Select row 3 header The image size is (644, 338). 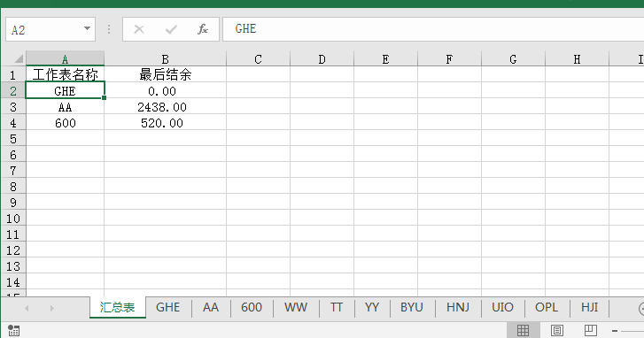click(x=13, y=107)
